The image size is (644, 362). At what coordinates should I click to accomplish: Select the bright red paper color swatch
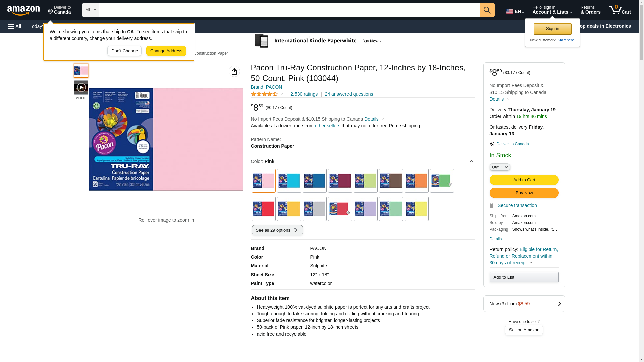[x=263, y=209]
